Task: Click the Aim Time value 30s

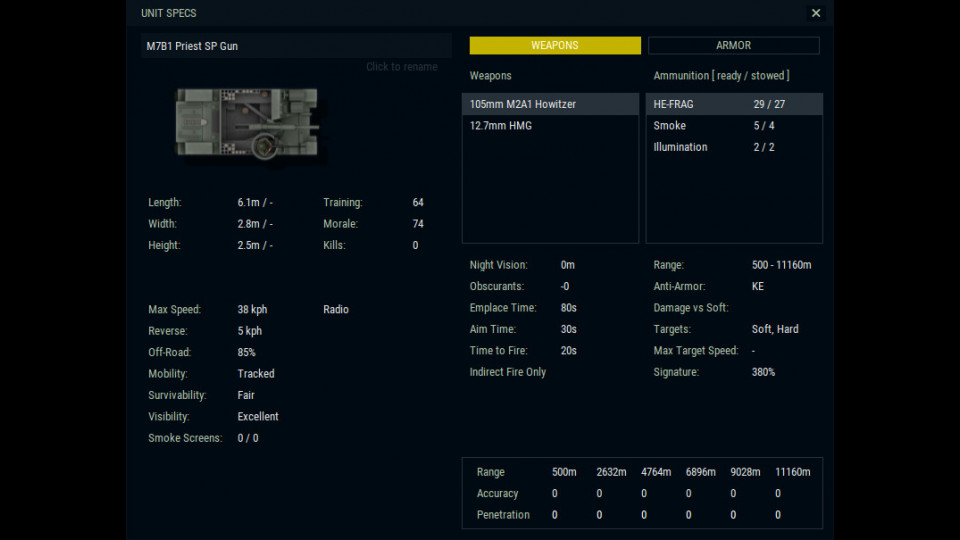Action: pyautogui.click(x=569, y=329)
